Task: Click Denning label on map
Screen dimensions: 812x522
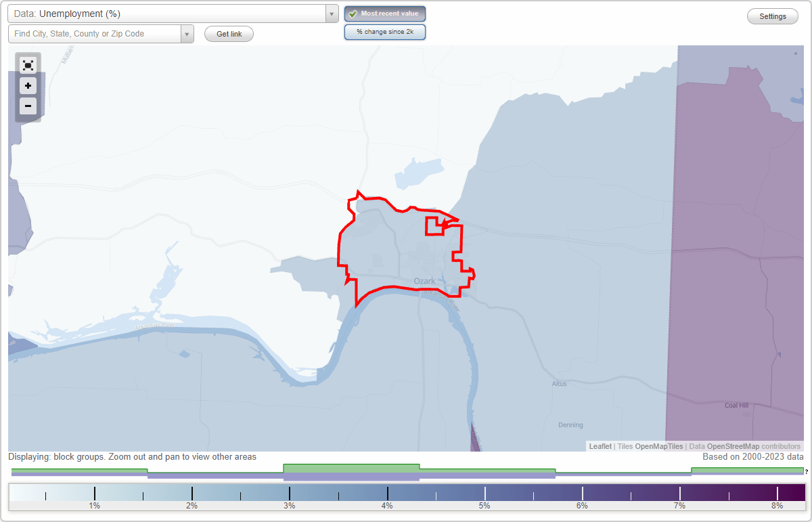Action: 570,425
